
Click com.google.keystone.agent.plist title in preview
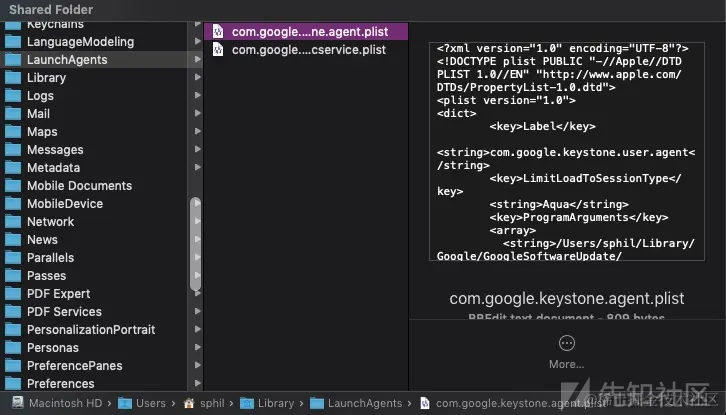point(567,299)
